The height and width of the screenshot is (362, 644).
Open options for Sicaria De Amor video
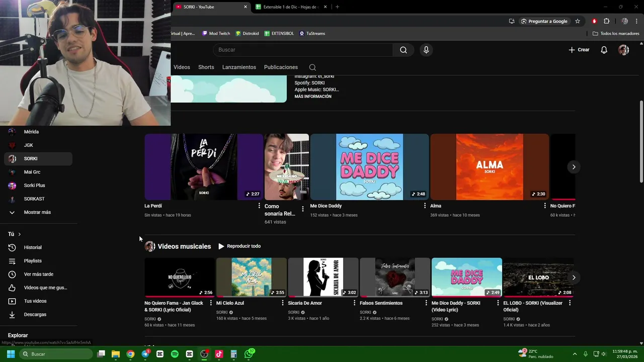[355, 303]
